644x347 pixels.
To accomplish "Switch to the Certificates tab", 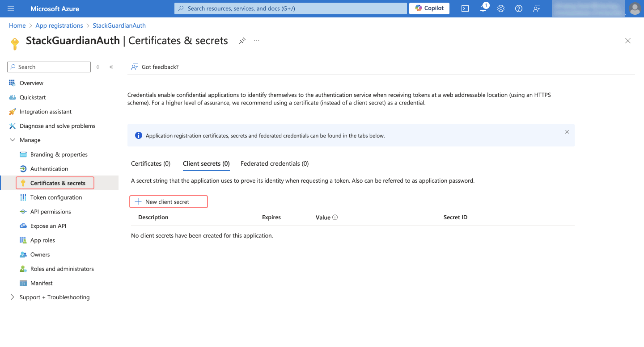I will coord(150,163).
